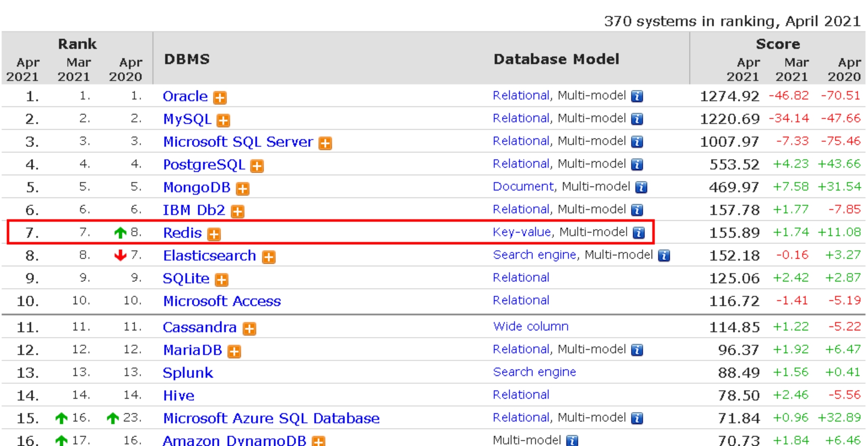This screenshot has height=446, width=868.
Task: Click the plus icon beside IBM Db2
Action: click(237, 211)
